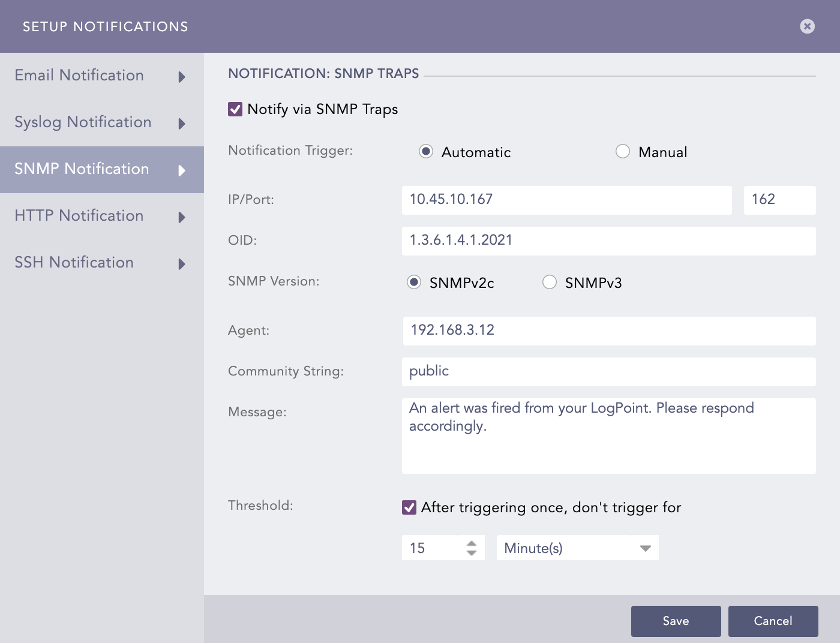Click the up stepper arrow on threshold value
The height and width of the screenshot is (643, 840).
(470, 543)
